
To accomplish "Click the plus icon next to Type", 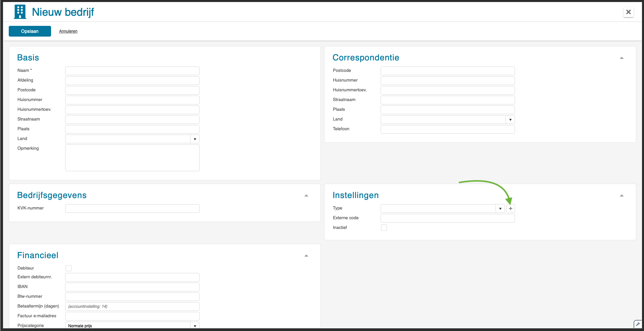I will 510,208.
